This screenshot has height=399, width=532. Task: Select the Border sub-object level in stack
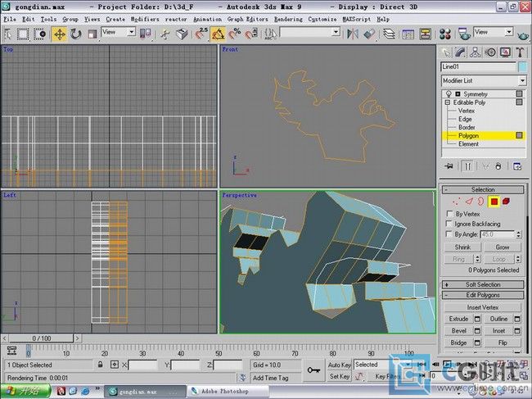point(467,127)
